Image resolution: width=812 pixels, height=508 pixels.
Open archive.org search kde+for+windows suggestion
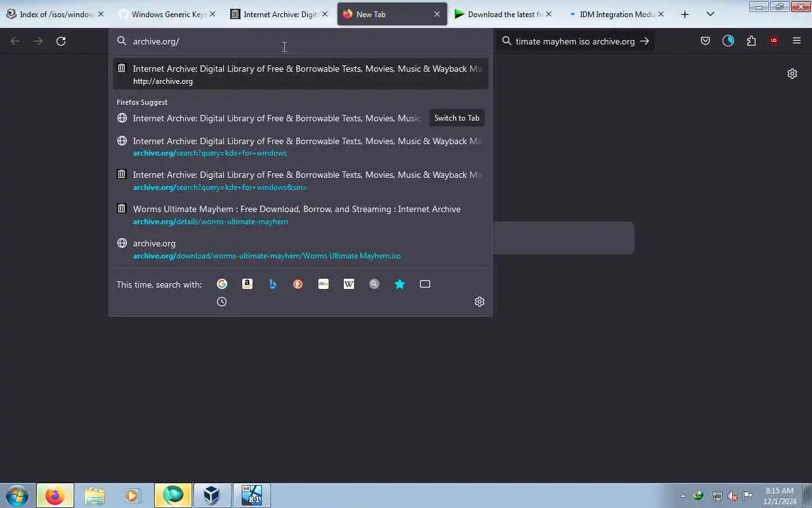[x=301, y=147]
